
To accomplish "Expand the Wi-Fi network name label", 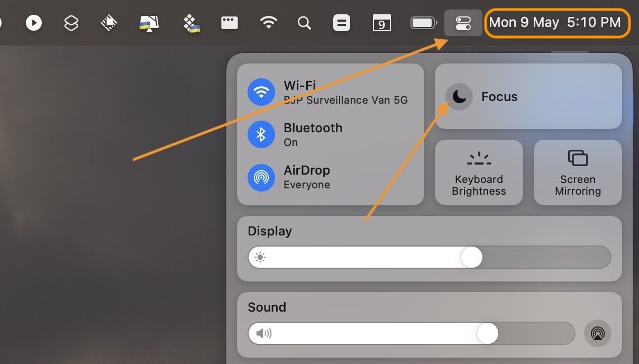I will [x=345, y=100].
